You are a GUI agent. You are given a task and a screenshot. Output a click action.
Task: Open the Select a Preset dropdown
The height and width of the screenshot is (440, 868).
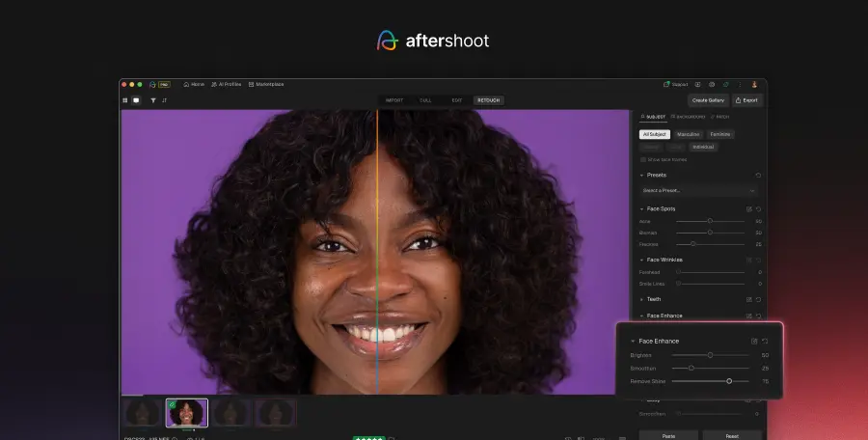tap(698, 191)
